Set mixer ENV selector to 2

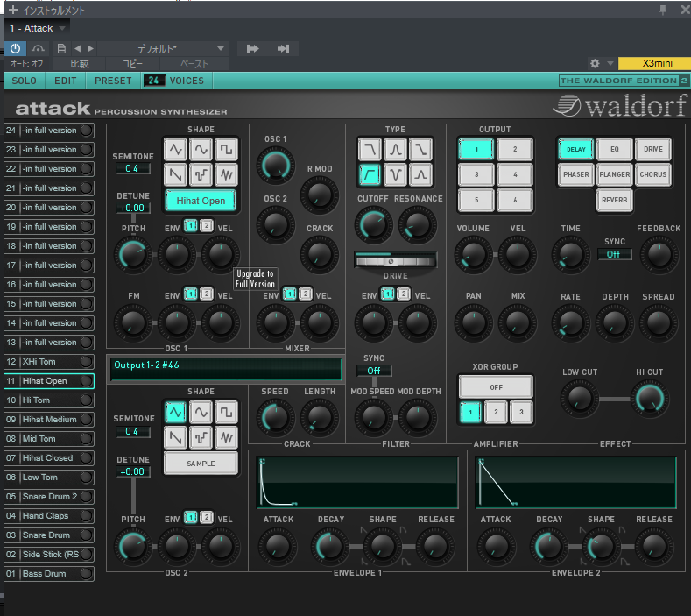(x=305, y=294)
